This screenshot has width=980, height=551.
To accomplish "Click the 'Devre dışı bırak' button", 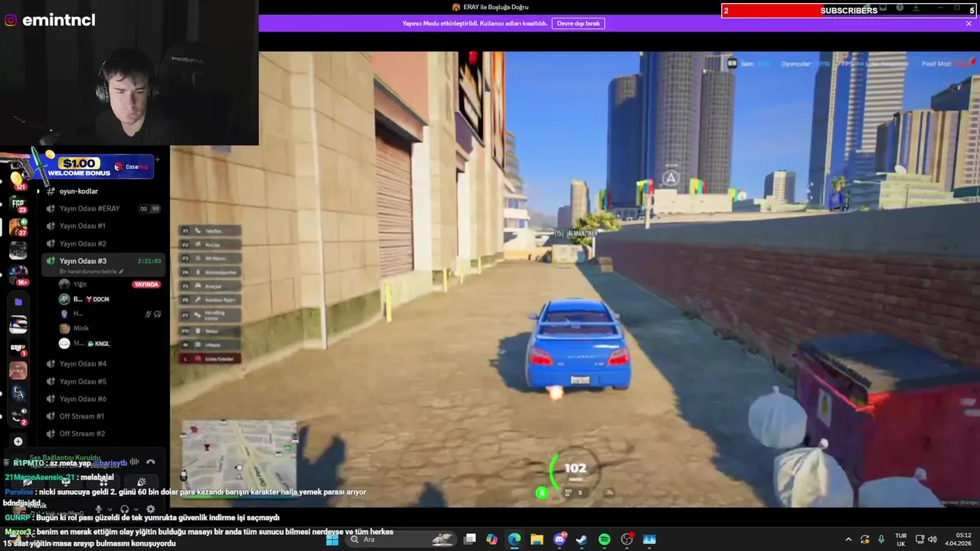I will pos(578,24).
